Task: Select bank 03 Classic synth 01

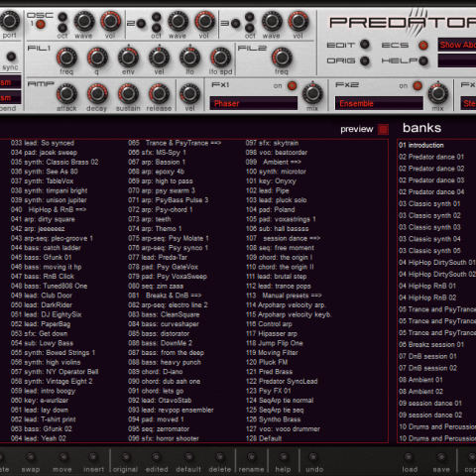Action: [x=429, y=203]
